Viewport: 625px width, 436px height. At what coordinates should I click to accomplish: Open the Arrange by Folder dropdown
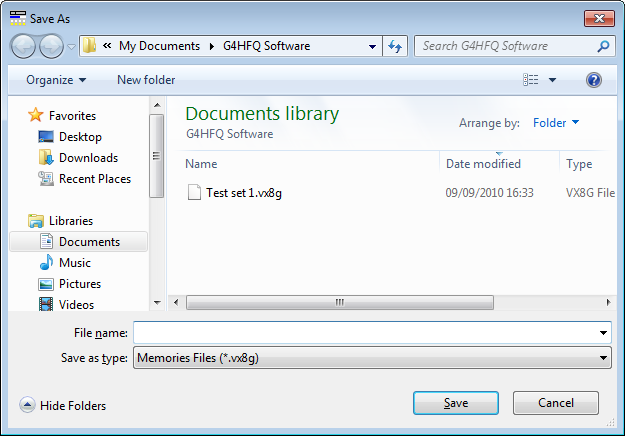[x=556, y=123]
